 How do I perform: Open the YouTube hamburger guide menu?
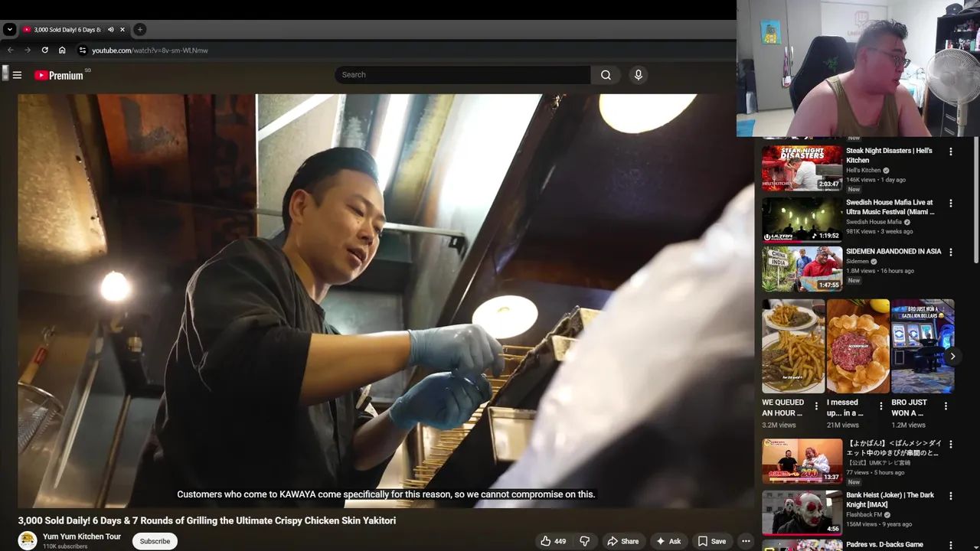pos(17,75)
